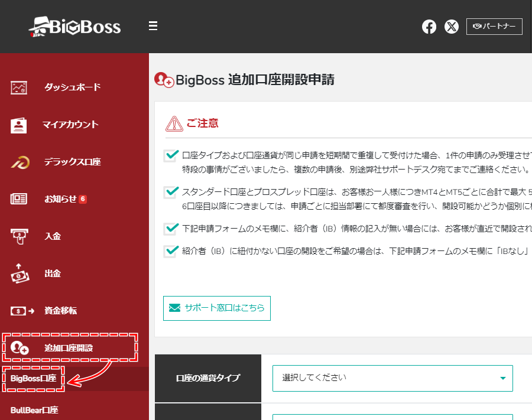This screenshot has width=532, height=420.
Task: Select BigBoss口座 submenu item
Action: [33, 379]
